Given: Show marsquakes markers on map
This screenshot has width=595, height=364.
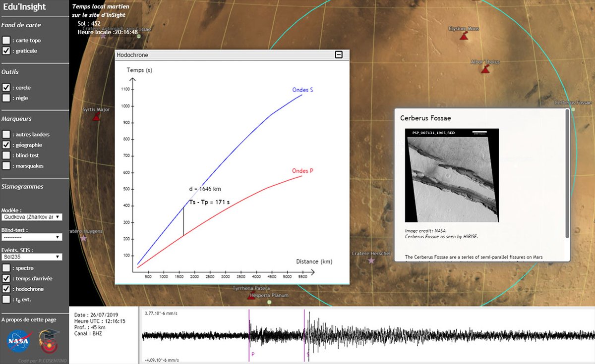Looking at the screenshot, I should (6, 166).
